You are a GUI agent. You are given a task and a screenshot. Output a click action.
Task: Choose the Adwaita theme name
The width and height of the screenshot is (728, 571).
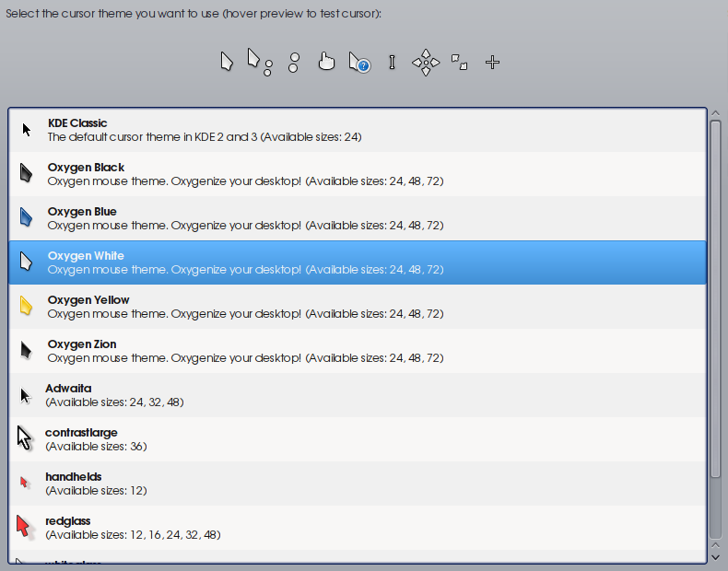(68, 388)
